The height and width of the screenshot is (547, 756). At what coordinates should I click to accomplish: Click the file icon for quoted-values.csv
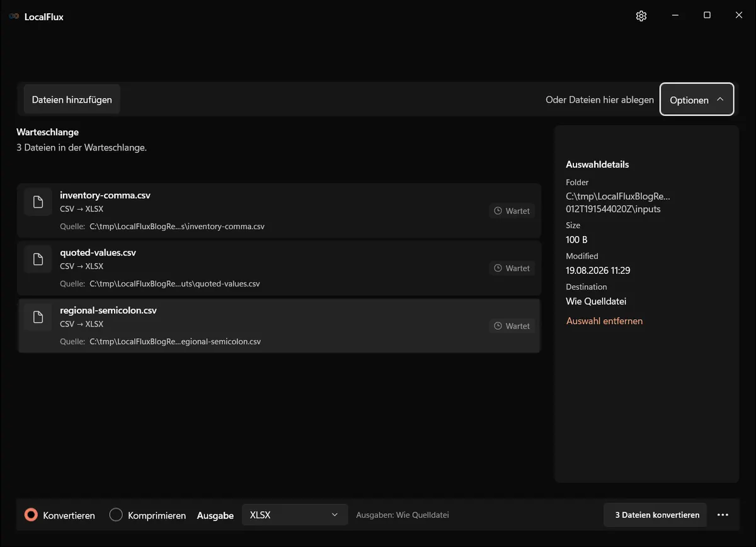point(38,259)
